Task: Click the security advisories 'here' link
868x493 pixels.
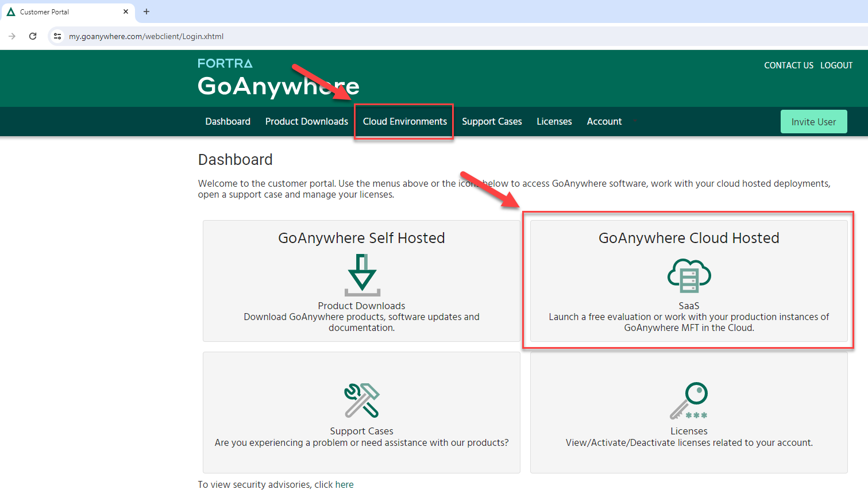Action: (344, 484)
